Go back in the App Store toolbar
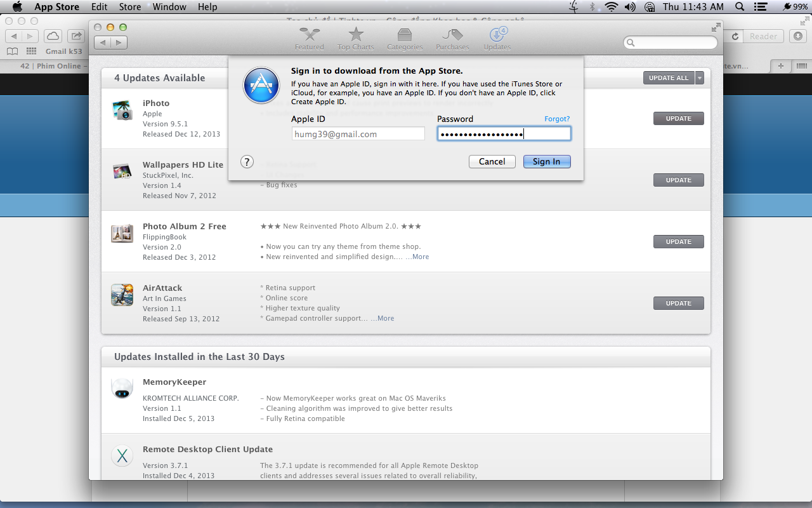 [x=102, y=43]
